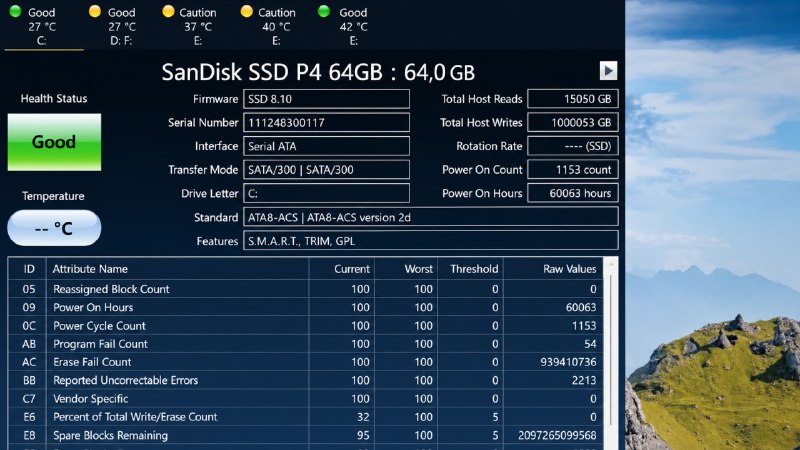
Task: Click the ID column header
Action: (28, 269)
